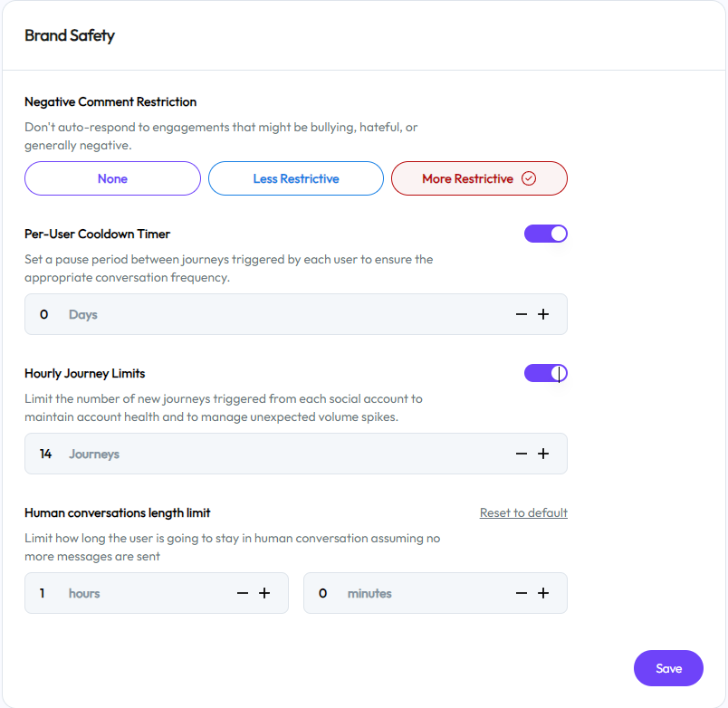Focus the hourly Journeys number field
Viewport: 728px width, 708px height.
pos(272,454)
